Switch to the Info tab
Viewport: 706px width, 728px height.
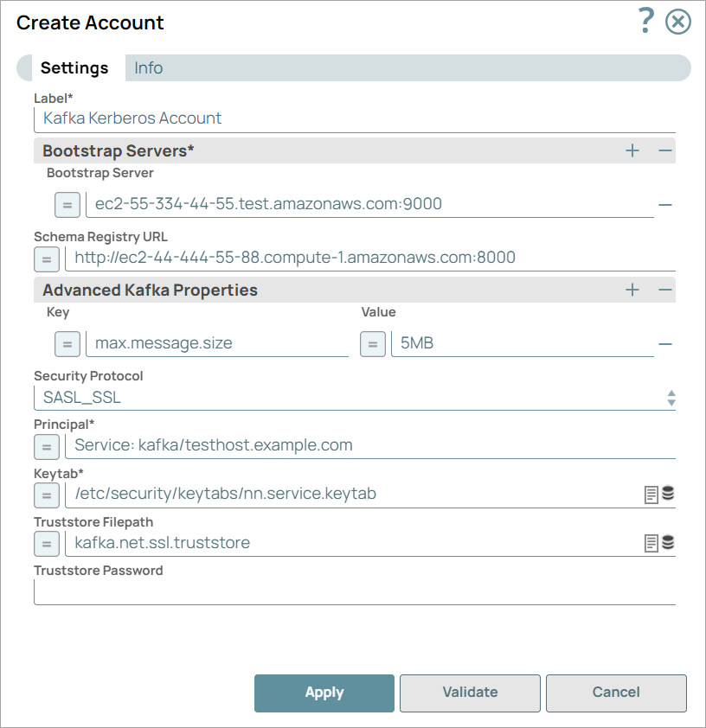(x=147, y=67)
